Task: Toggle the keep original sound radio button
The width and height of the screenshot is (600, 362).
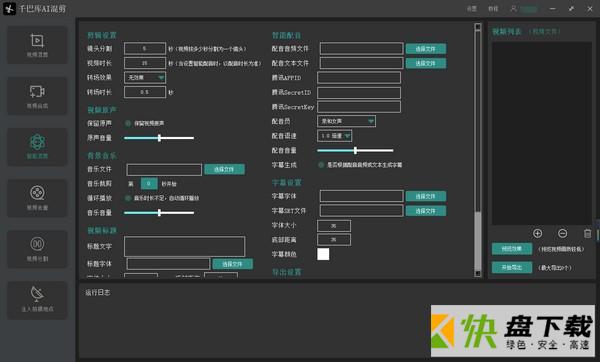Action: tap(128, 123)
